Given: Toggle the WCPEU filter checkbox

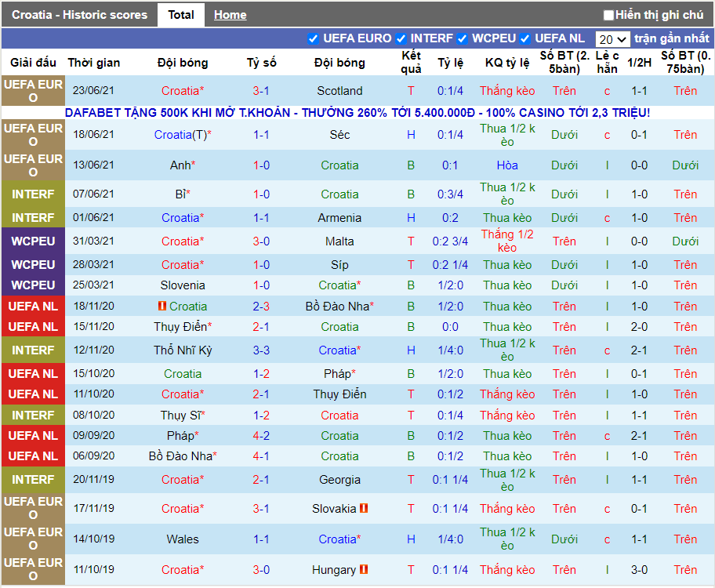Looking at the screenshot, I should pos(462,38).
